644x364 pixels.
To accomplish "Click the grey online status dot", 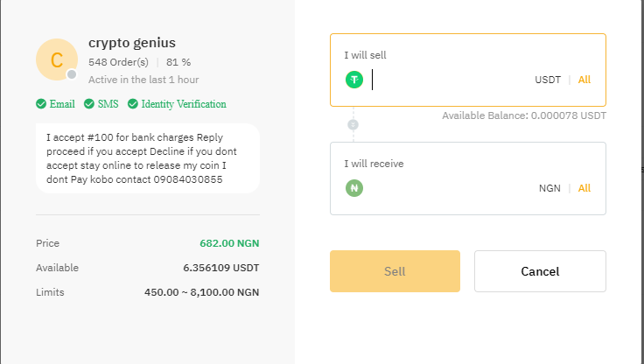I will (x=72, y=74).
